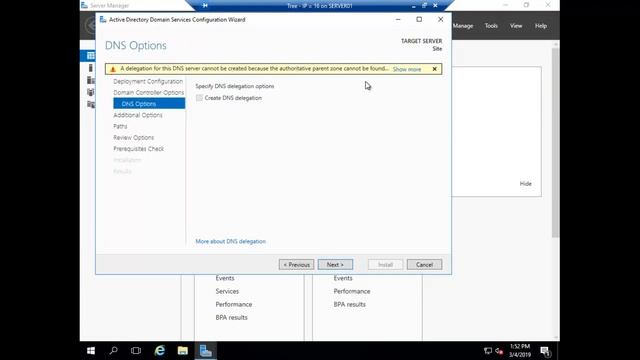This screenshot has height=360, width=640.
Task: Click the yellow warning triangle icon
Action: 113,69
